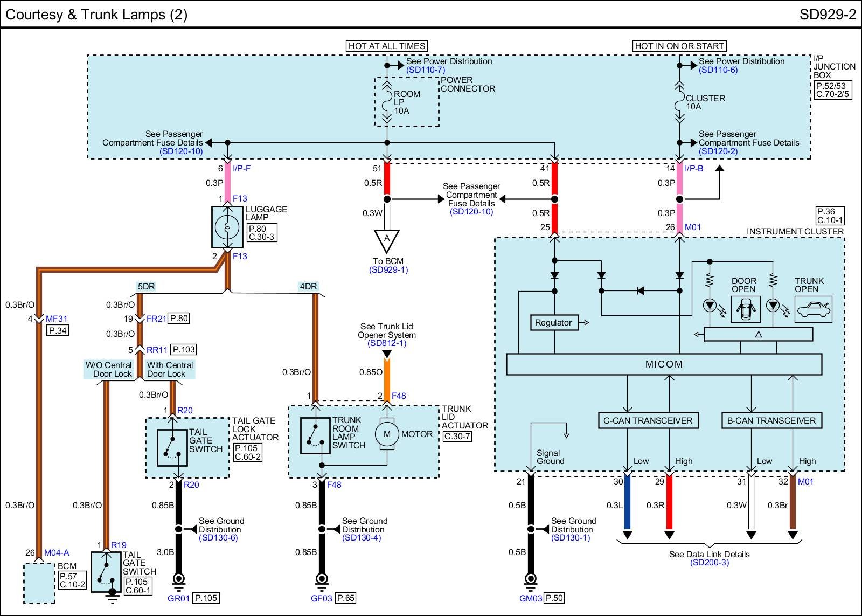This screenshot has height=616, width=862.
Task: Click the GF03 ground symbol
Action: coord(322,580)
